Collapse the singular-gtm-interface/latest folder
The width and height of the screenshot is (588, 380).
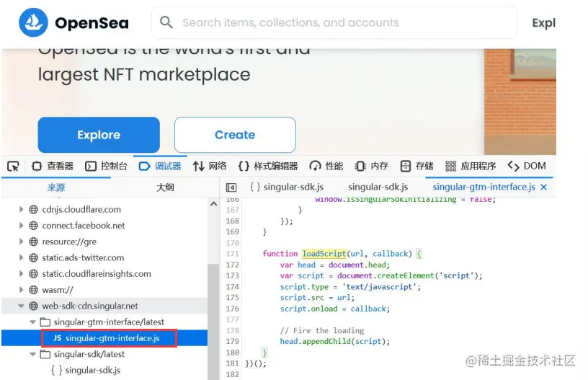point(32,322)
